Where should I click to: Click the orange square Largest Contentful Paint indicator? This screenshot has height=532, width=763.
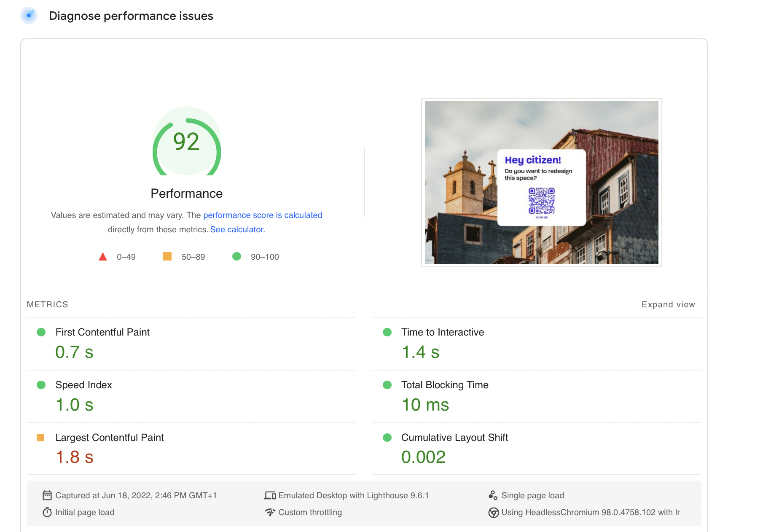pos(40,438)
